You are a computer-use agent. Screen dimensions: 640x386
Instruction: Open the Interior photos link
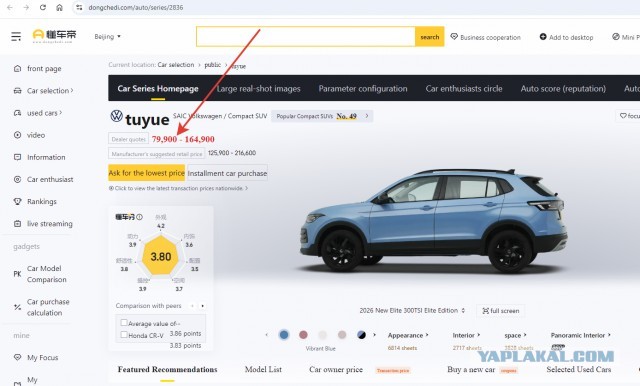pyautogui.click(x=466, y=335)
